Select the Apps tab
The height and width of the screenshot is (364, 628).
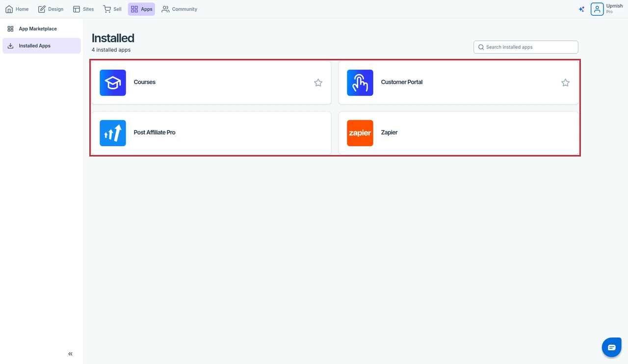[x=141, y=9]
